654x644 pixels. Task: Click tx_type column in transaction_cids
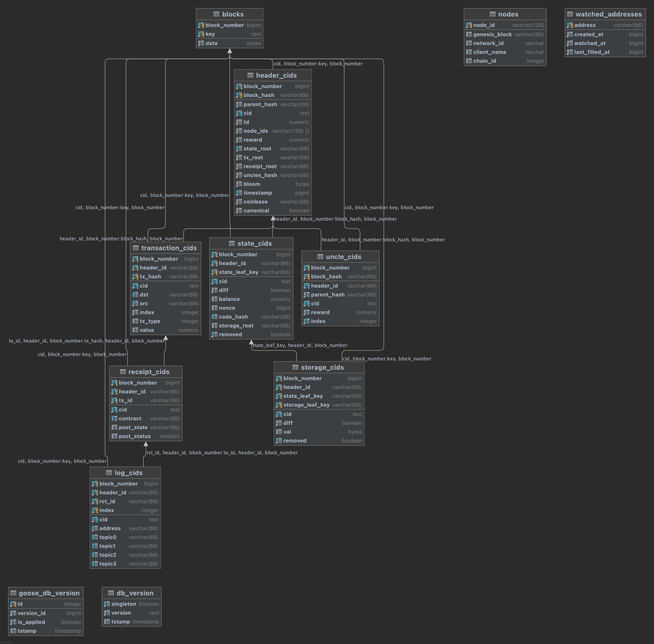(166, 321)
